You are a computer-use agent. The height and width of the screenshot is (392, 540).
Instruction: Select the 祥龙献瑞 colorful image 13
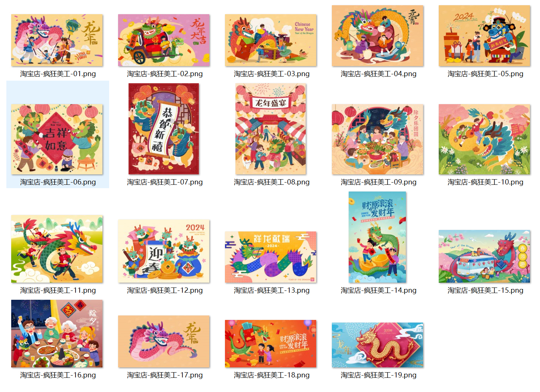tap(271, 257)
